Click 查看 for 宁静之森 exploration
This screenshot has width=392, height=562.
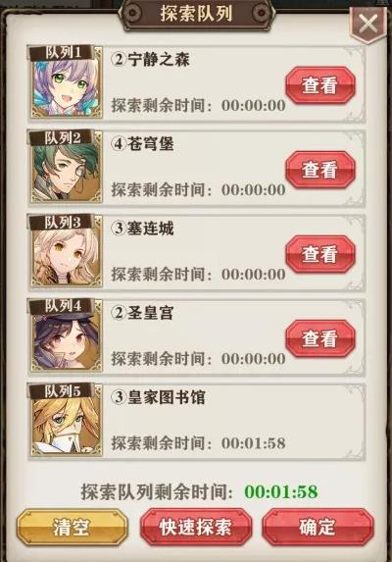320,85
